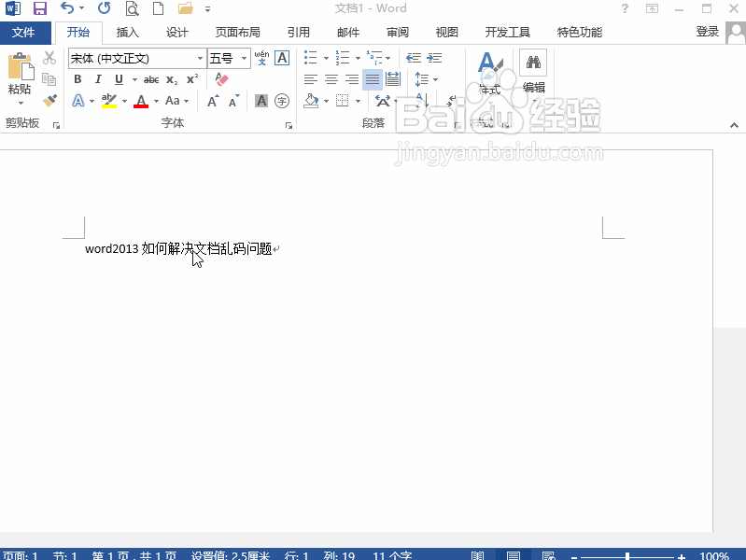This screenshot has height=560, width=746.
Task: Clear all formatting with eraser icon
Action: tap(221, 79)
